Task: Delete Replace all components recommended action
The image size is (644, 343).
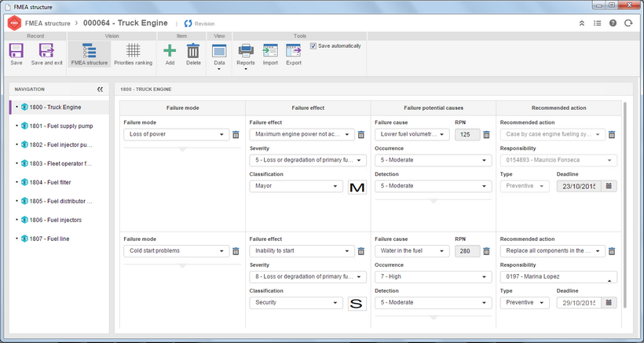Action: pyautogui.click(x=612, y=251)
